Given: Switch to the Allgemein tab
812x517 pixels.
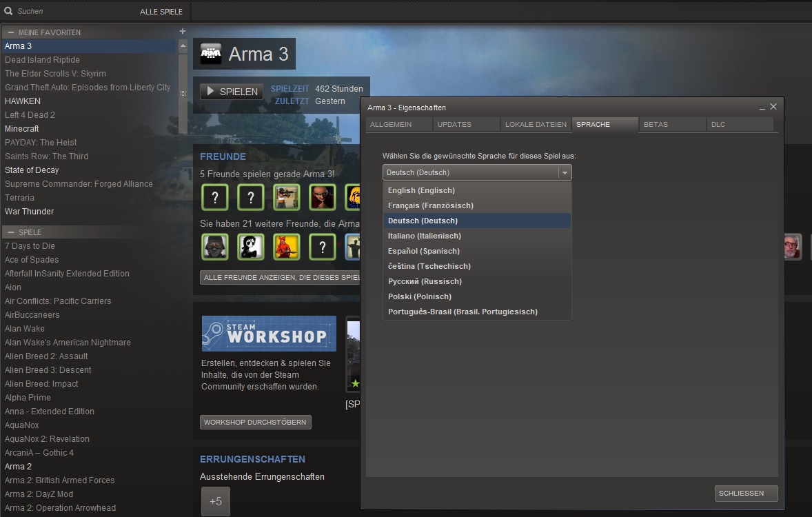Looking at the screenshot, I should [x=398, y=124].
